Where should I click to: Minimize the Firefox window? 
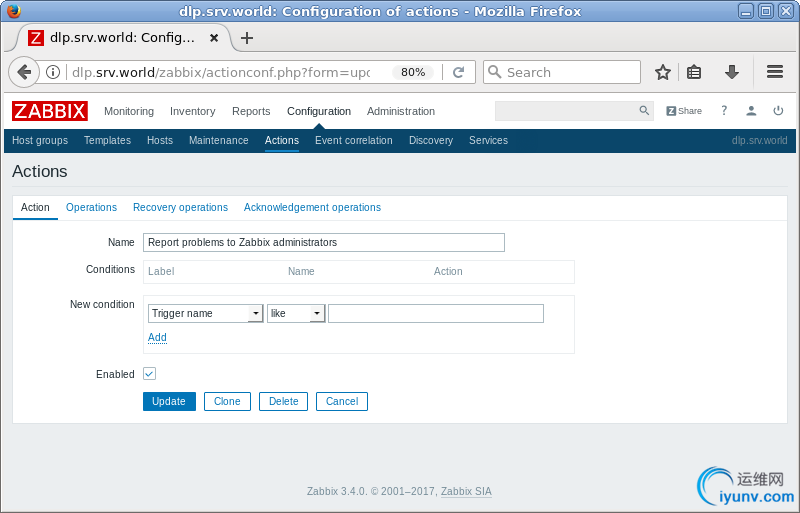click(745, 11)
